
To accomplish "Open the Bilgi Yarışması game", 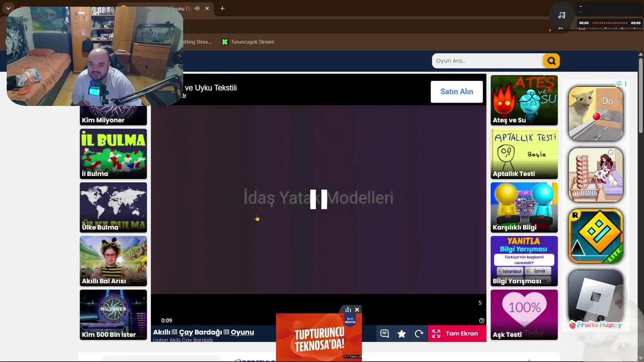I will click(524, 261).
